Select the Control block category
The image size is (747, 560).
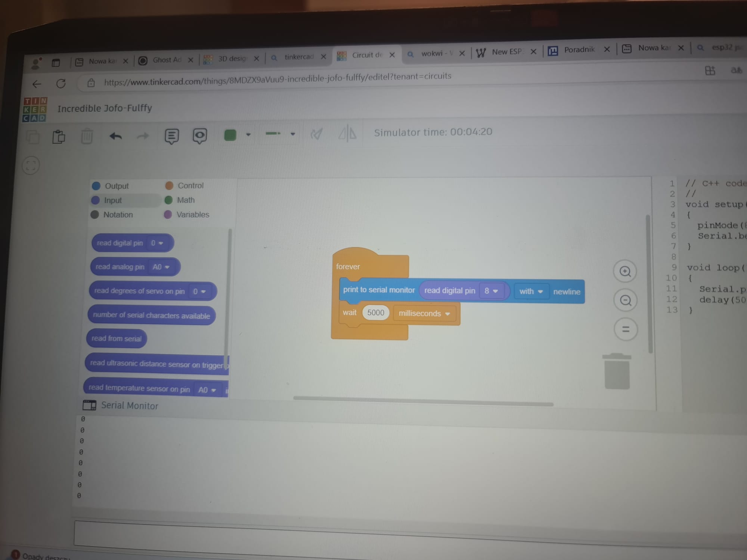185,186
